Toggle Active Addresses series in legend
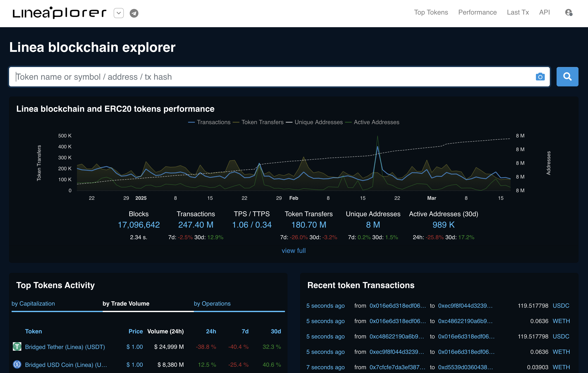 pos(376,122)
